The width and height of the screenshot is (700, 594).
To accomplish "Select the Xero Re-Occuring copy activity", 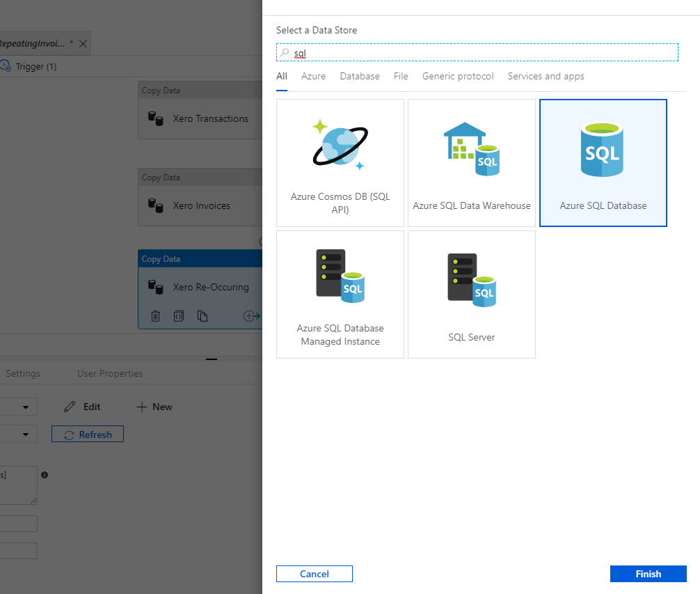I will pyautogui.click(x=200, y=290).
